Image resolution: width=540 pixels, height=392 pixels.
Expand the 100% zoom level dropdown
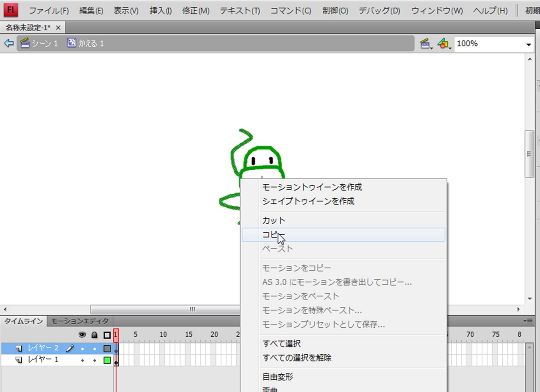coord(529,44)
